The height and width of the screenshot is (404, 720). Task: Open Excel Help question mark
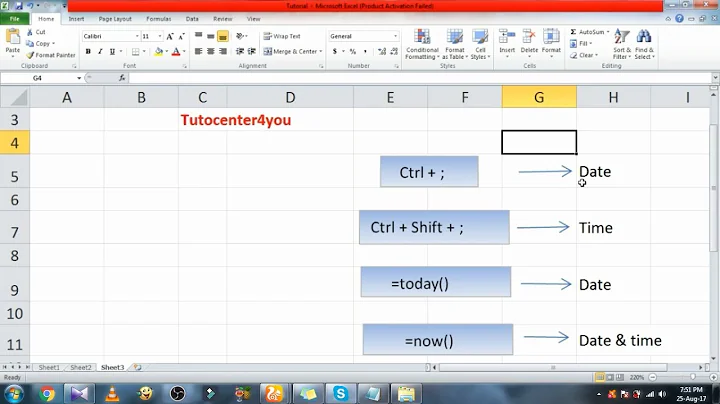679,19
